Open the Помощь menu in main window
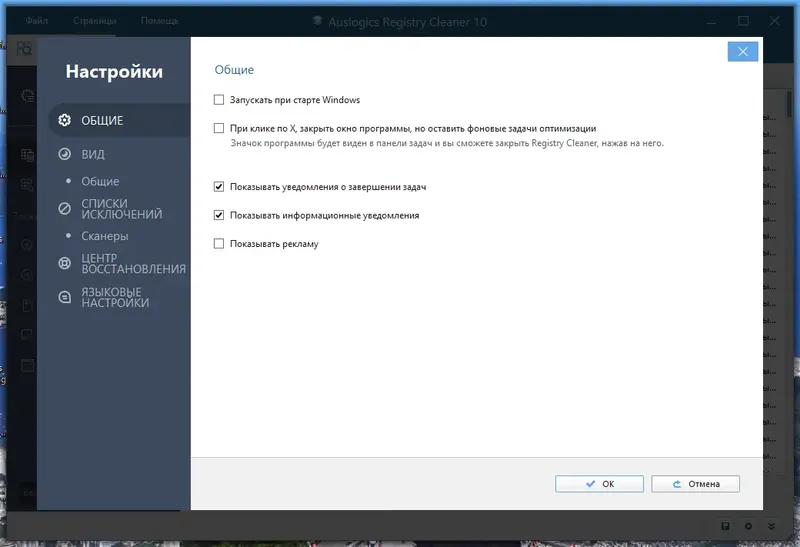The image size is (800, 547). (159, 20)
